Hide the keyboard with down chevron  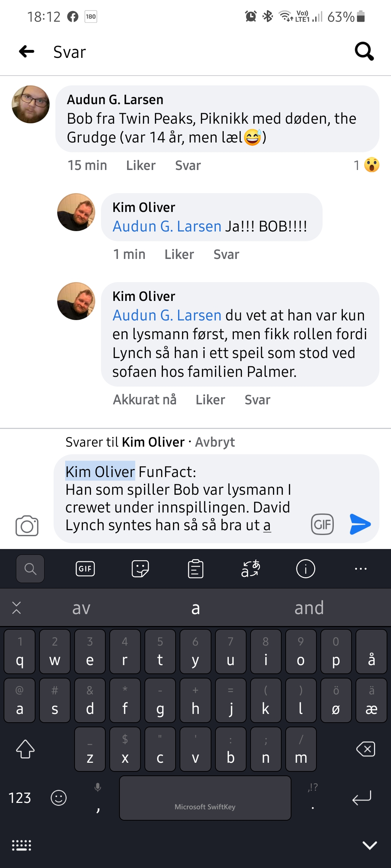click(x=370, y=845)
